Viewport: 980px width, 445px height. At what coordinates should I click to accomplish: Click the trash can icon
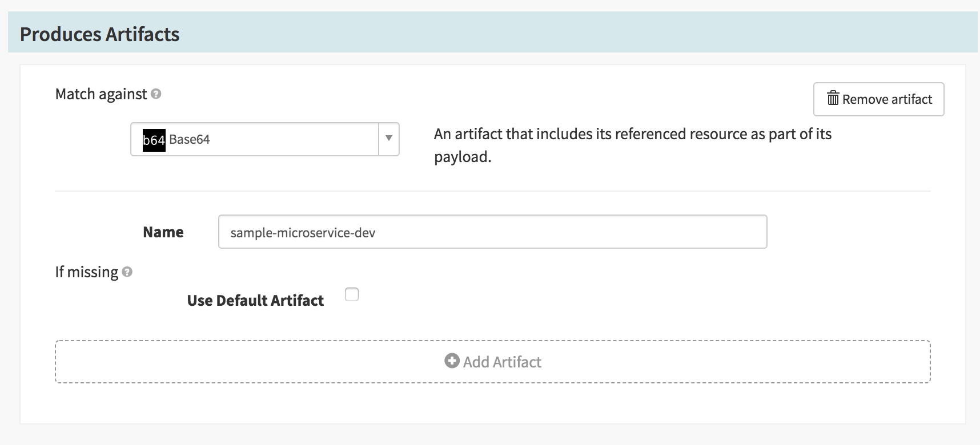tap(833, 99)
